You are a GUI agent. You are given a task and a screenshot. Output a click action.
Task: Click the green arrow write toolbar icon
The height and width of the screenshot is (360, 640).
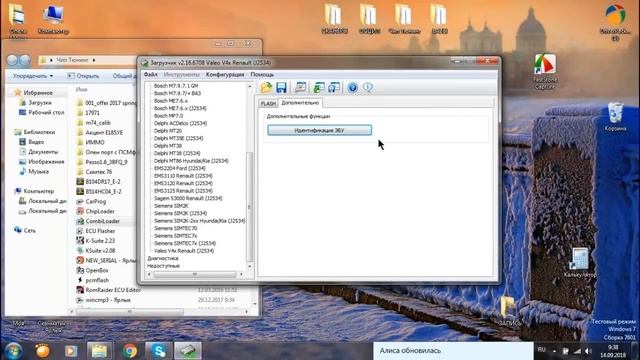tap(319, 87)
